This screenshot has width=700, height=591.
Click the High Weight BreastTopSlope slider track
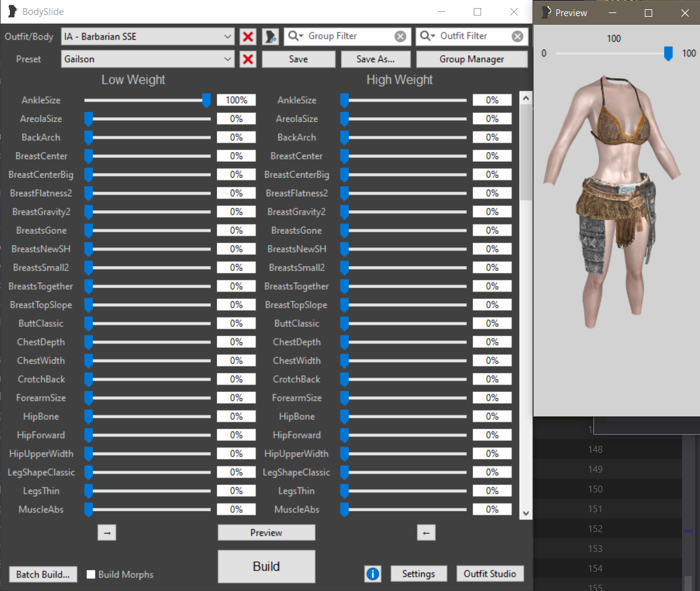[x=404, y=305]
